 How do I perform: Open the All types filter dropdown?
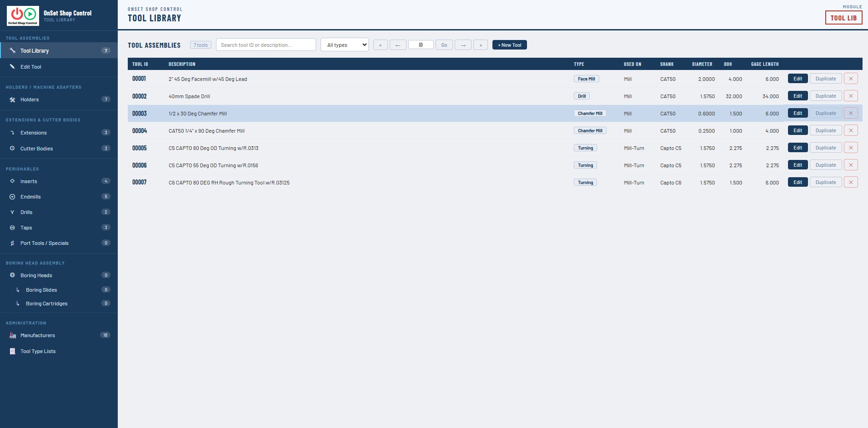(x=345, y=45)
